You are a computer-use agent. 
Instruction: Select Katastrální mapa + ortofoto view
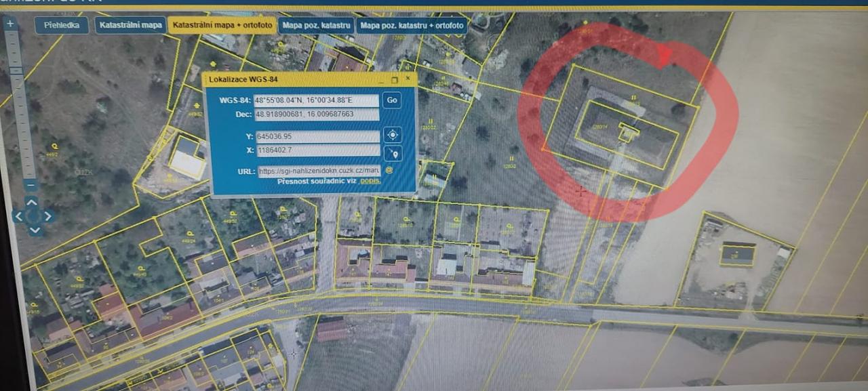pos(222,26)
